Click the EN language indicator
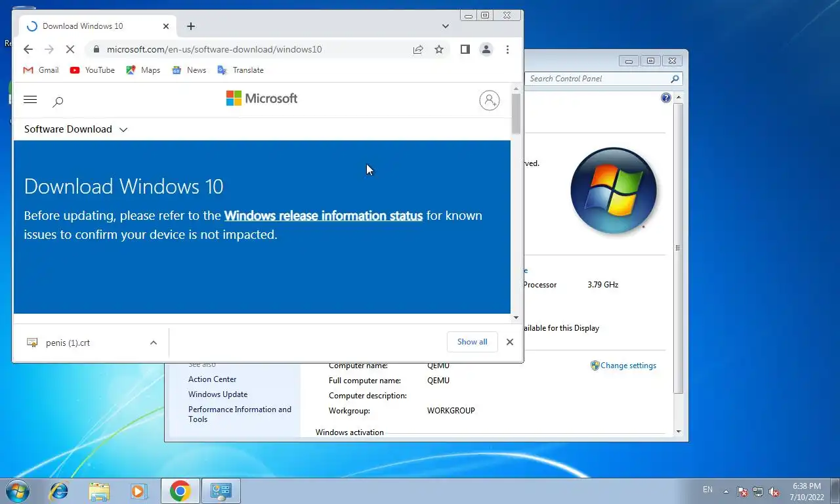Viewport: 840px width, 504px height. pos(707,490)
